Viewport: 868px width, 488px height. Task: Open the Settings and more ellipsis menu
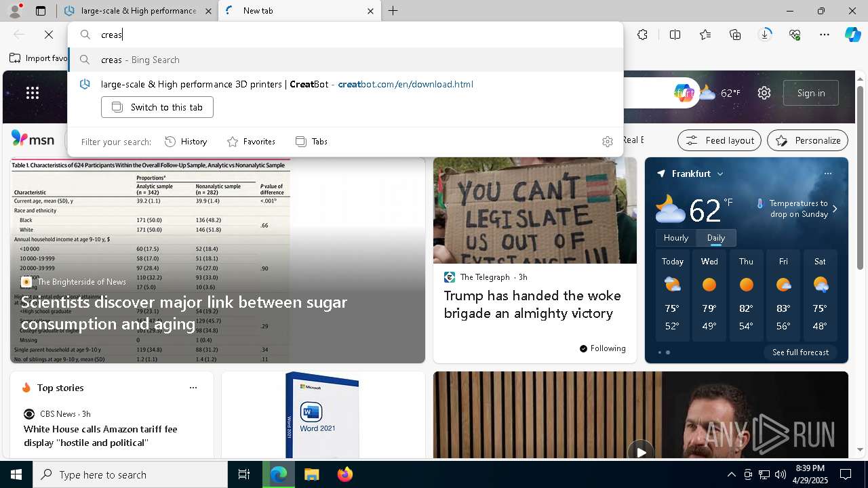point(825,35)
